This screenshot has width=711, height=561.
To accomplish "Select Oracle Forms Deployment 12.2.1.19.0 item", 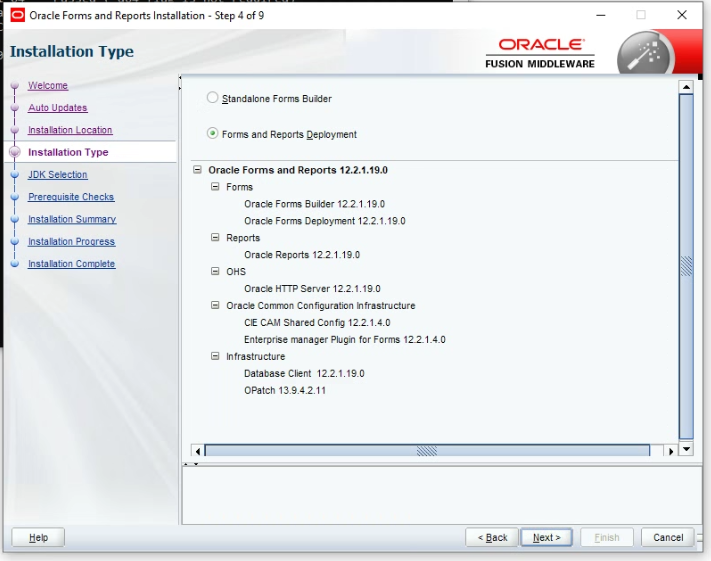I will click(x=325, y=220).
